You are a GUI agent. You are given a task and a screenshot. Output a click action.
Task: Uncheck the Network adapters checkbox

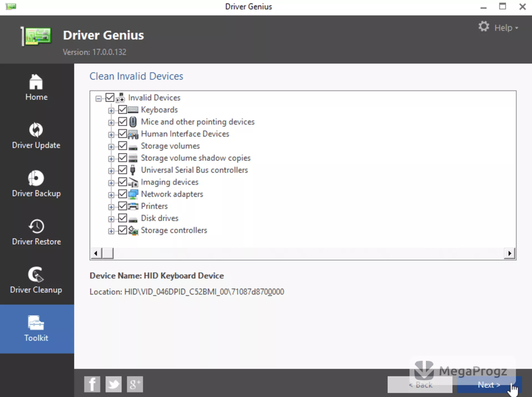[x=122, y=194]
